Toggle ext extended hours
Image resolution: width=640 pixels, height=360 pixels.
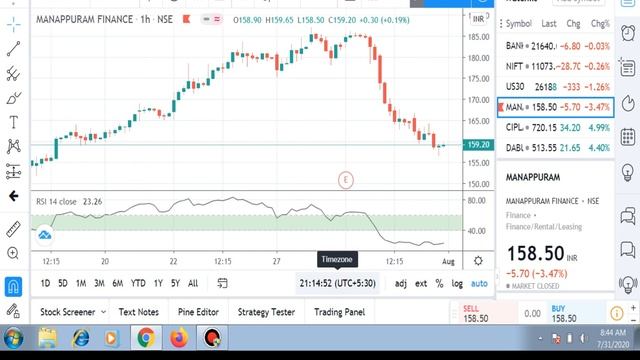point(421,283)
